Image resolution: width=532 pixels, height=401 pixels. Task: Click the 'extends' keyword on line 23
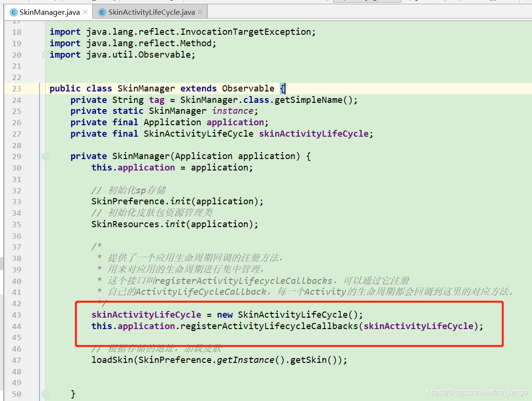198,89
